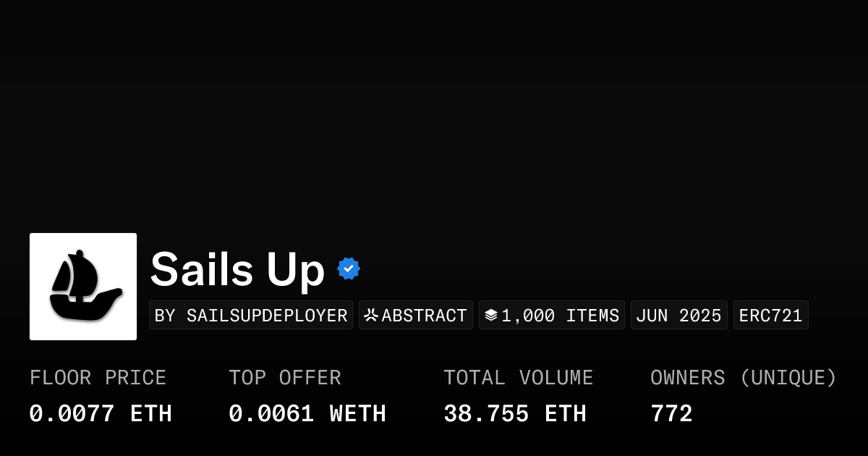Click the (UNIQUE) qualifier text
This screenshot has height=456, width=868.
pos(788,378)
